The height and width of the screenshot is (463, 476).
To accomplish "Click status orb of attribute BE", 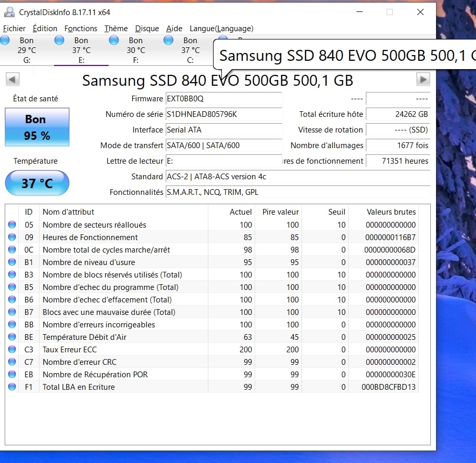I will pyautogui.click(x=12, y=337).
